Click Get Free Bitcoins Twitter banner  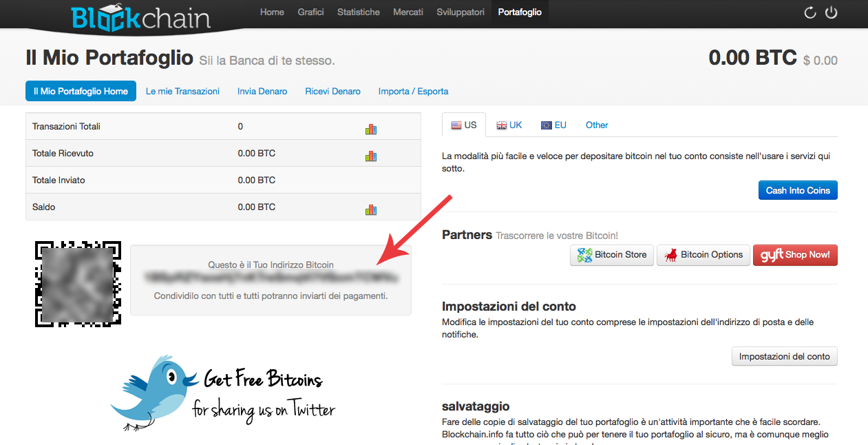(x=222, y=393)
